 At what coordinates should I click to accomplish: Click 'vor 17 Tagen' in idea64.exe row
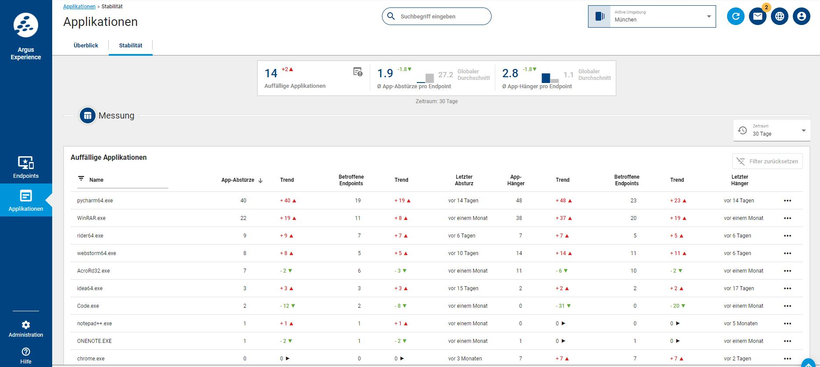[739, 289]
